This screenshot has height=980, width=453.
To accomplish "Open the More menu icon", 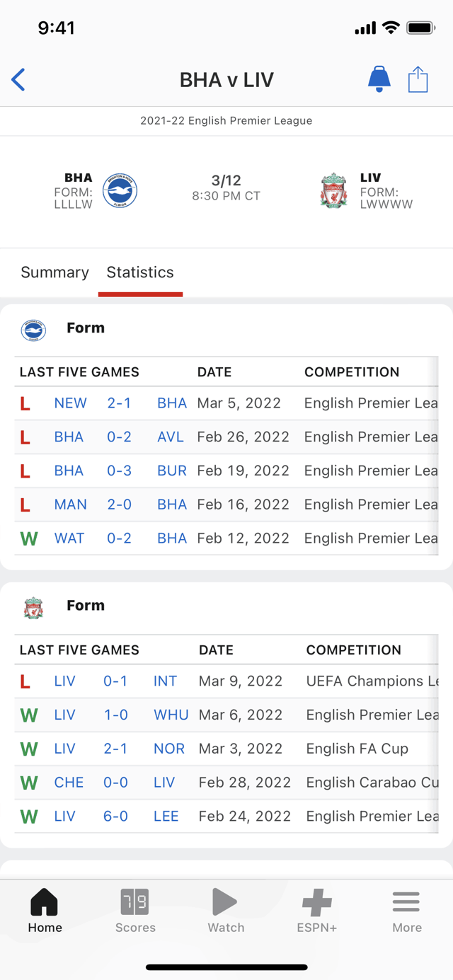I will click(406, 902).
